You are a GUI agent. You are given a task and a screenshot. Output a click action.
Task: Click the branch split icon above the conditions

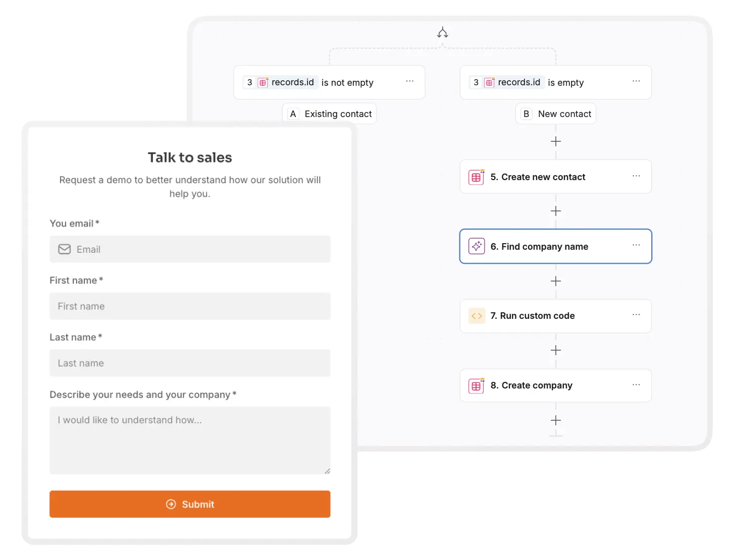click(442, 32)
